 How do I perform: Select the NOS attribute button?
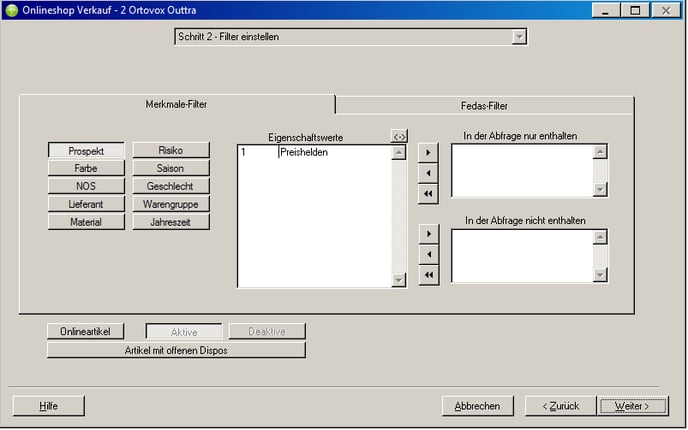coord(86,186)
